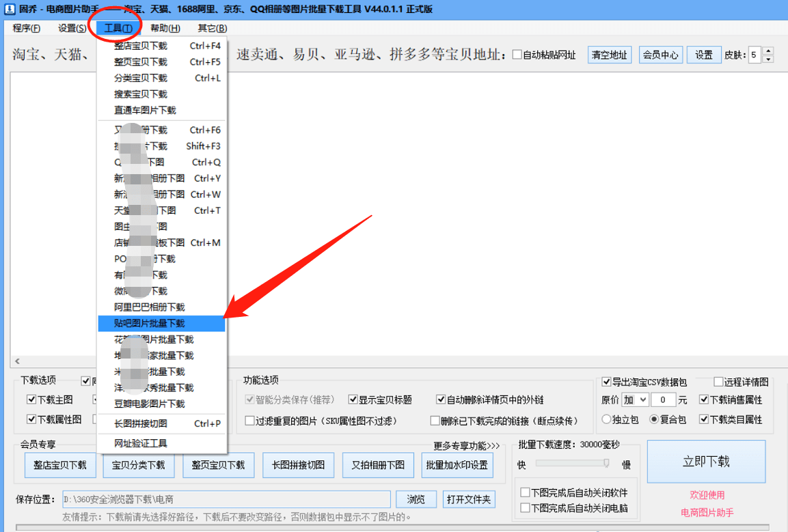Enable the 自动粘贴网址 checkbox
788x532 pixels.
point(517,56)
